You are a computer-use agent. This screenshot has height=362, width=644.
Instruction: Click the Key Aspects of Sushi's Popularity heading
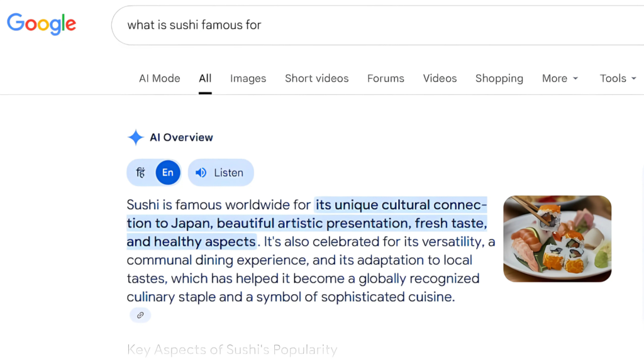232,349
